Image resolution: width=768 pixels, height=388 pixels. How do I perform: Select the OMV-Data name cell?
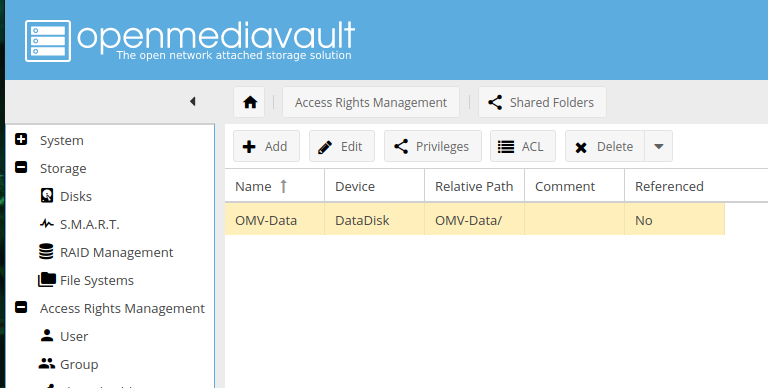pos(274,220)
